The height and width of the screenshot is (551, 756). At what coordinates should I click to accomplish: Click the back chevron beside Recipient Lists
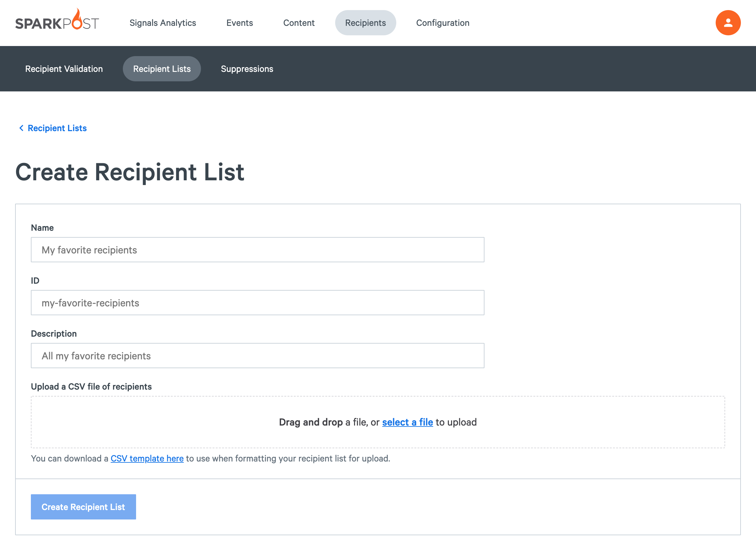21,128
